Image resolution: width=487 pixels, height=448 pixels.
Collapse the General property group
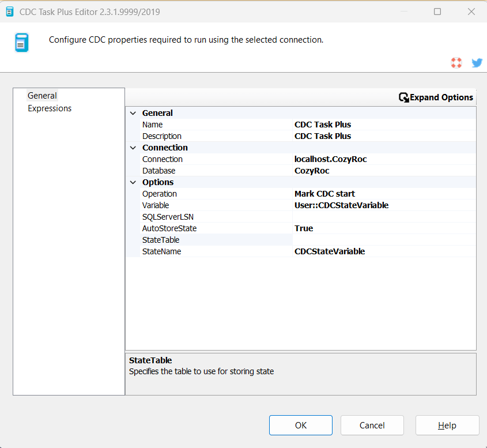tap(133, 113)
